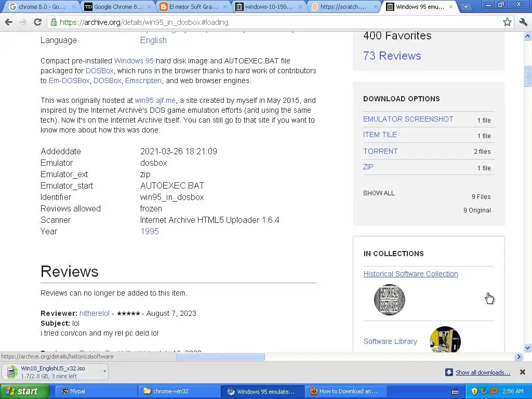Close the 'https://scratch....' tab
The width and height of the screenshot is (532, 399).
click(375, 7)
